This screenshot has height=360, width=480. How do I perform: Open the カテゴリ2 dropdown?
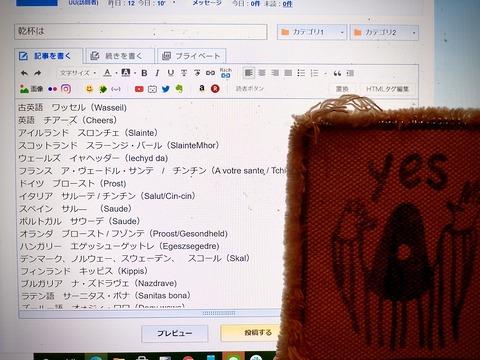click(384, 32)
